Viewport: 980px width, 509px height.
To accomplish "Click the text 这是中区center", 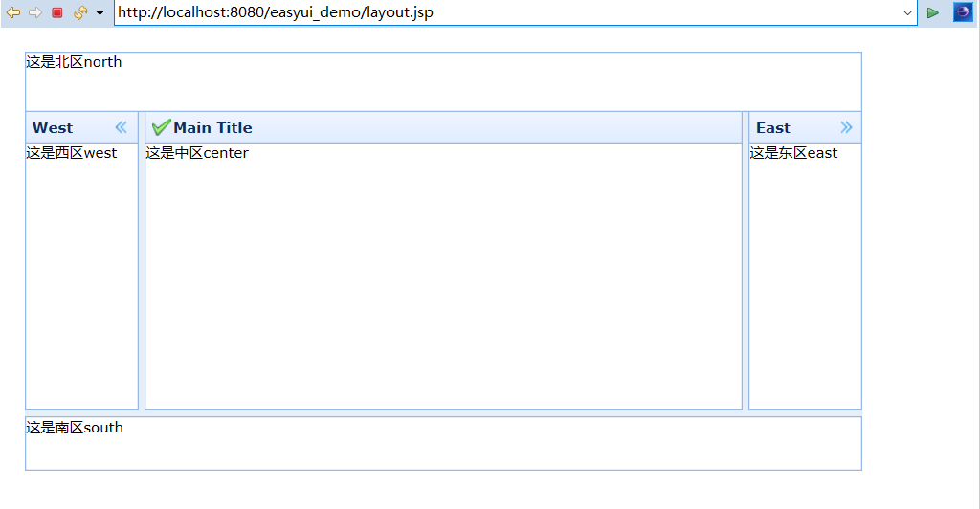I will pos(197,153).
